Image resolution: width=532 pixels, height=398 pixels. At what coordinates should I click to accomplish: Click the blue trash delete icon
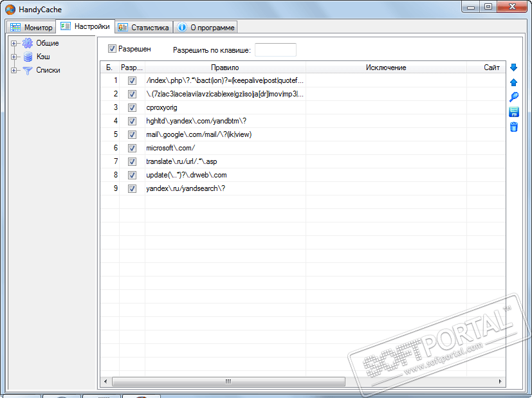514,127
